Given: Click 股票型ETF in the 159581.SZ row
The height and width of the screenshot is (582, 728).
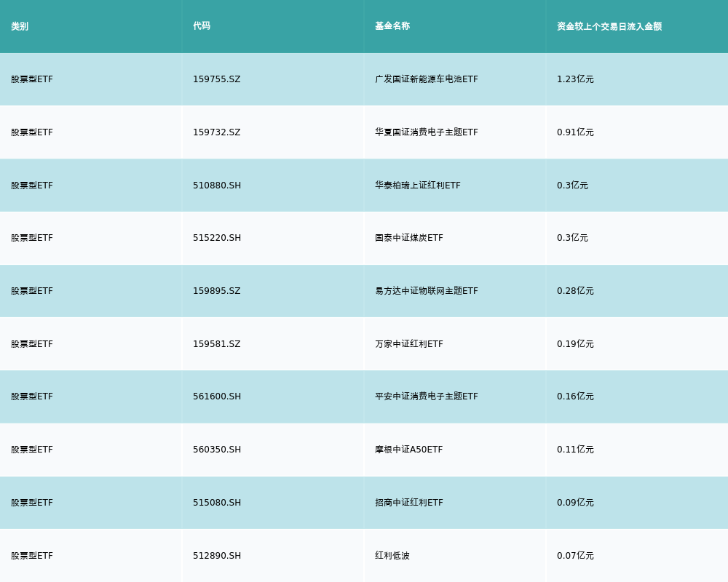Looking at the screenshot, I should [x=32, y=344].
